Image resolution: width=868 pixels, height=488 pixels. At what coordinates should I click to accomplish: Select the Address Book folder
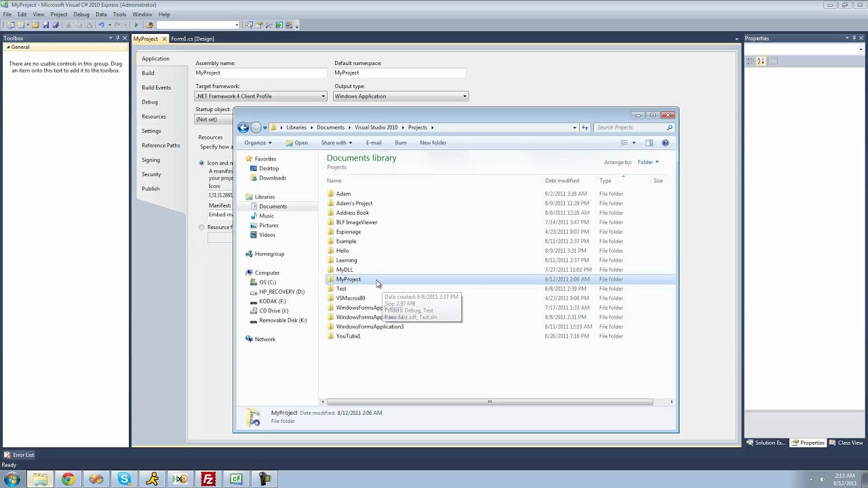(353, 213)
